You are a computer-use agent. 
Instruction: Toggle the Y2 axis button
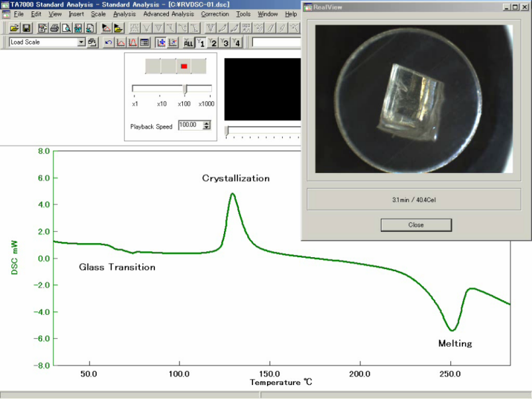tap(213, 42)
